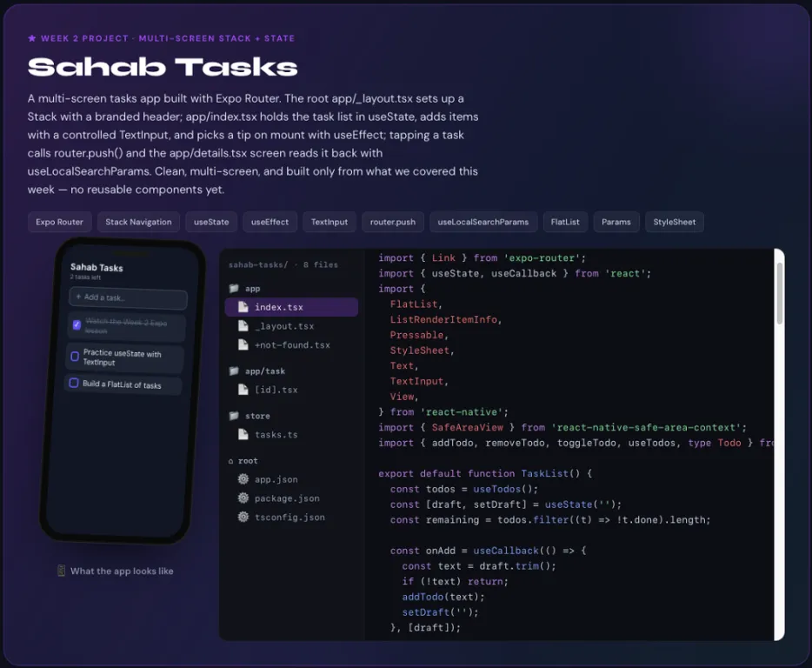Click the FlatList tag
Screen dimensions: 812x668
[x=565, y=222]
